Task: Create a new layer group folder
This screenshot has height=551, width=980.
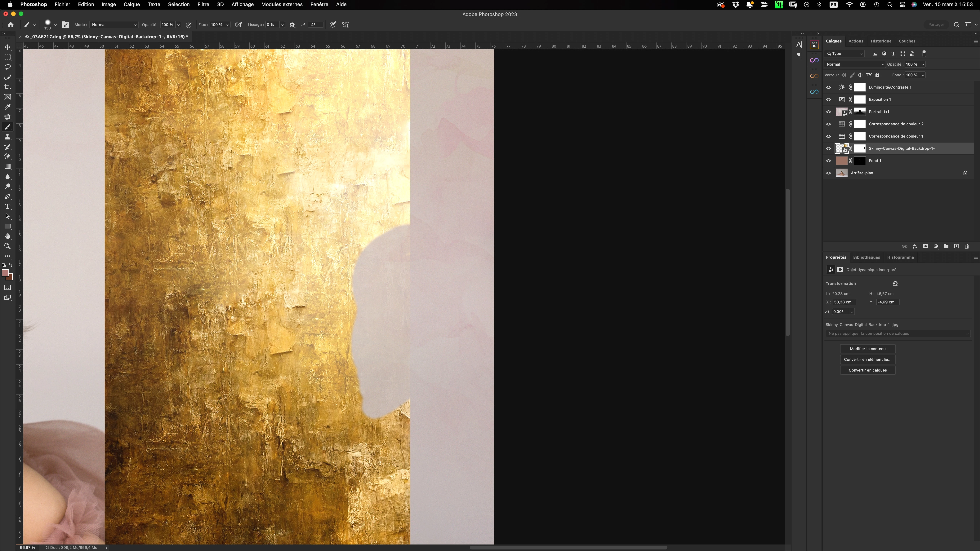Action: [946, 246]
